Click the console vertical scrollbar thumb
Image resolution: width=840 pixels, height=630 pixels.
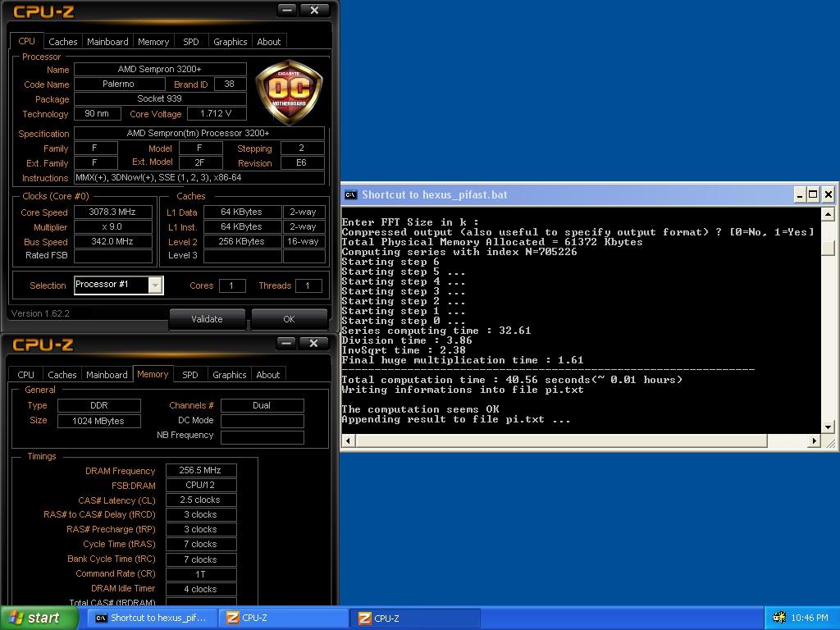tap(828, 248)
